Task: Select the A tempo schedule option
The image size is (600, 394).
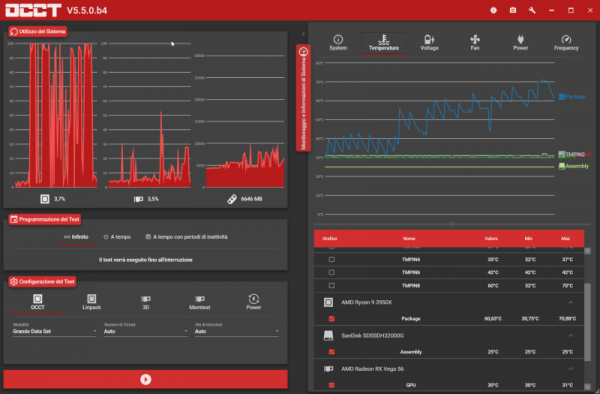Action: tap(117, 237)
